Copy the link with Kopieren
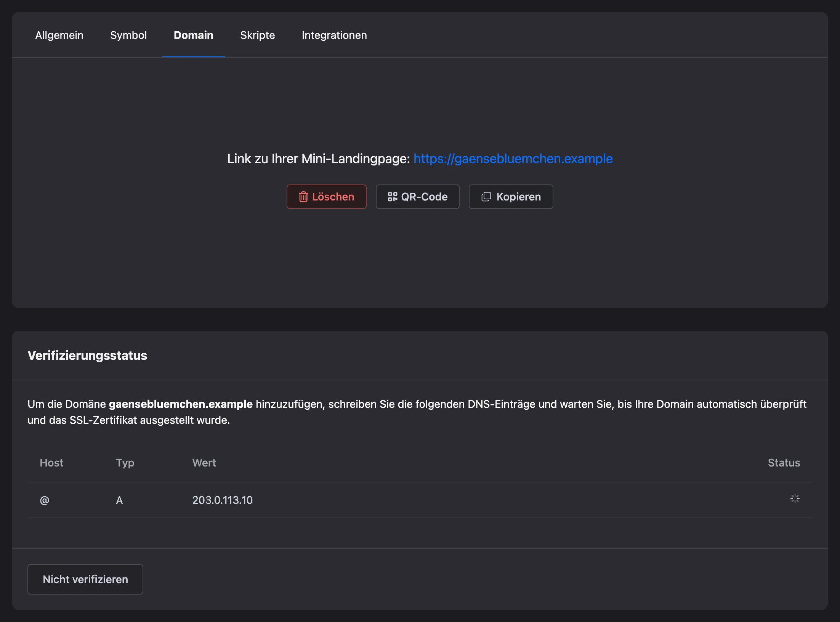 click(511, 197)
